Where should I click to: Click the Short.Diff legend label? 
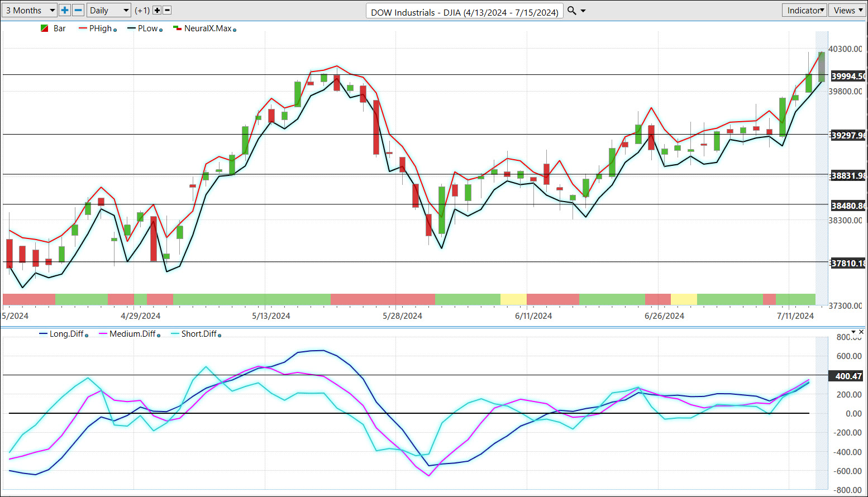click(199, 334)
